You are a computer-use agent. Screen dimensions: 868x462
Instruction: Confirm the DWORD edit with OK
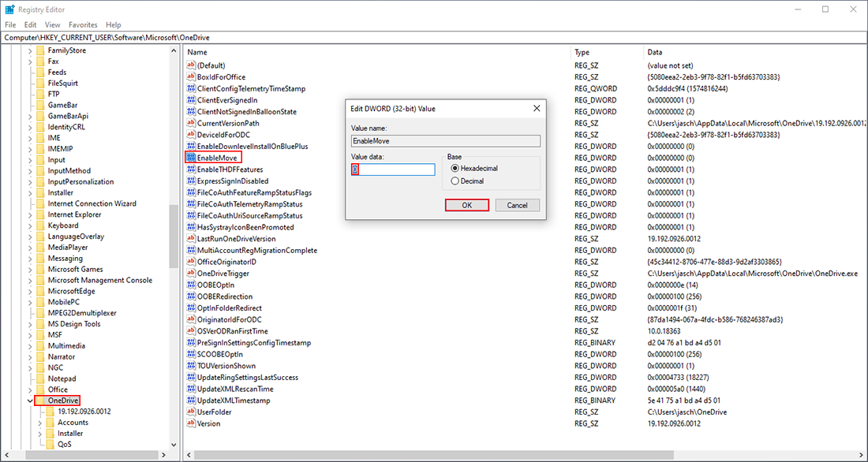point(466,205)
